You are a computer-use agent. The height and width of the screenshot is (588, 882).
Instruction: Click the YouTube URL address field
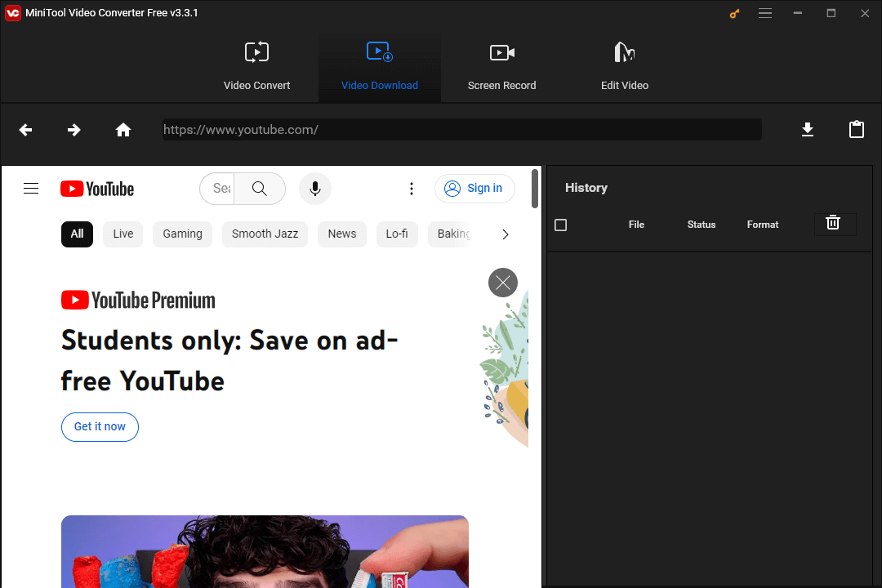click(x=461, y=129)
